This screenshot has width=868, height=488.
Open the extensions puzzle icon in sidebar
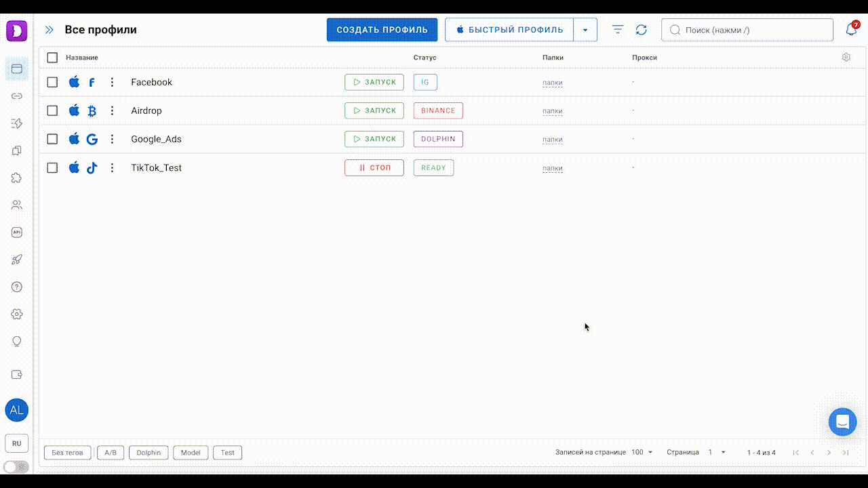coord(17,178)
